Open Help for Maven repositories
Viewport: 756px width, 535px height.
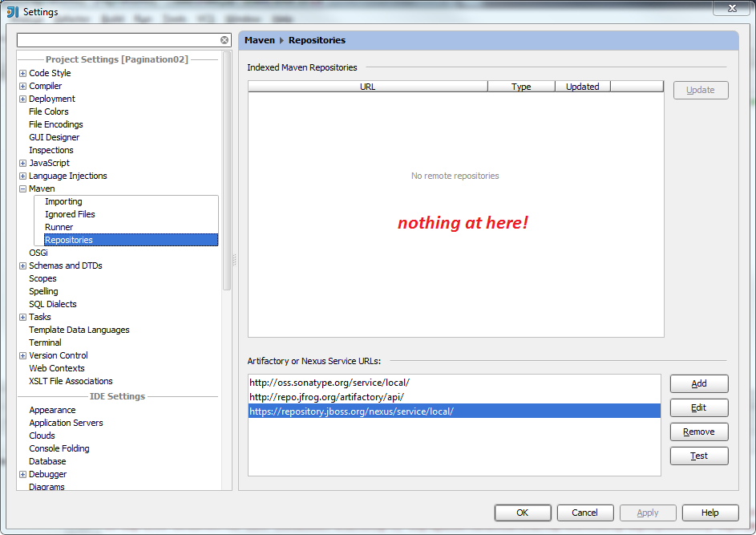[710, 513]
